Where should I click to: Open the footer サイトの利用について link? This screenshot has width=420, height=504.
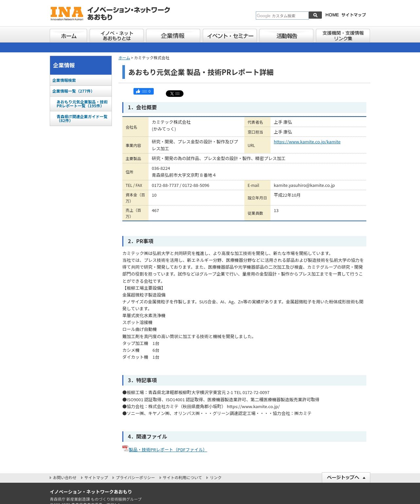(182, 478)
